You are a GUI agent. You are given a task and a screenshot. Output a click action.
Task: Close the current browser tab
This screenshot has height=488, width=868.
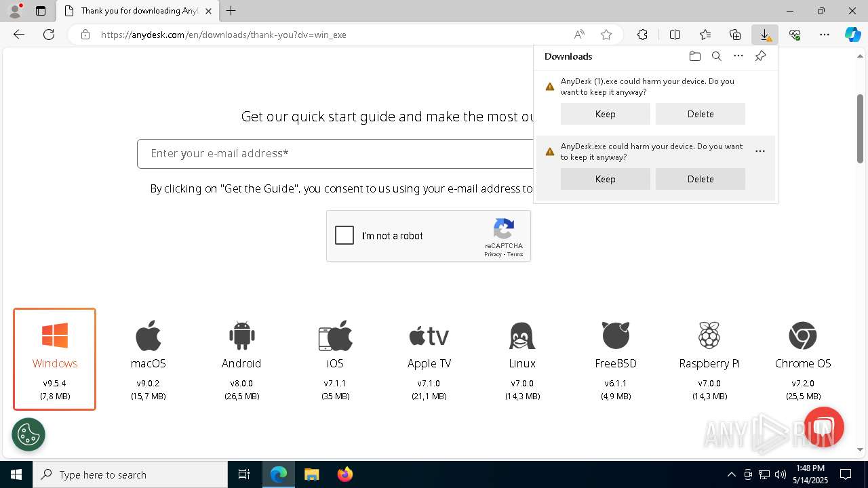[x=208, y=11]
